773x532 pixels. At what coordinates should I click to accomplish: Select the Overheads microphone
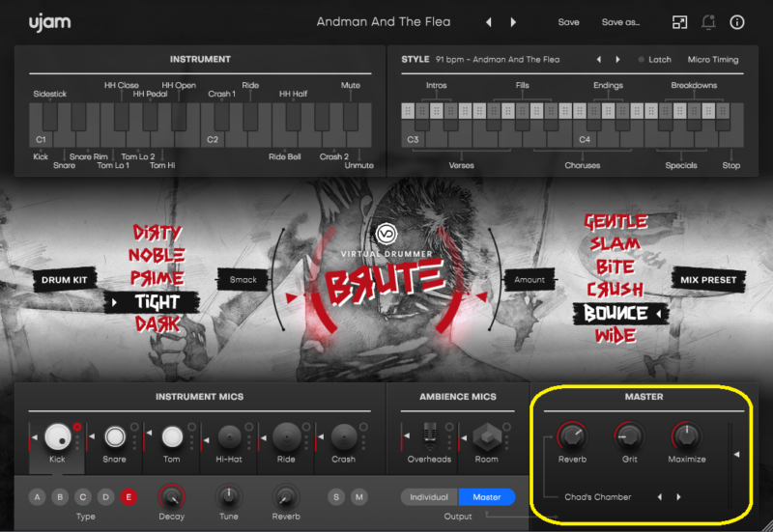pyautogui.click(x=430, y=436)
